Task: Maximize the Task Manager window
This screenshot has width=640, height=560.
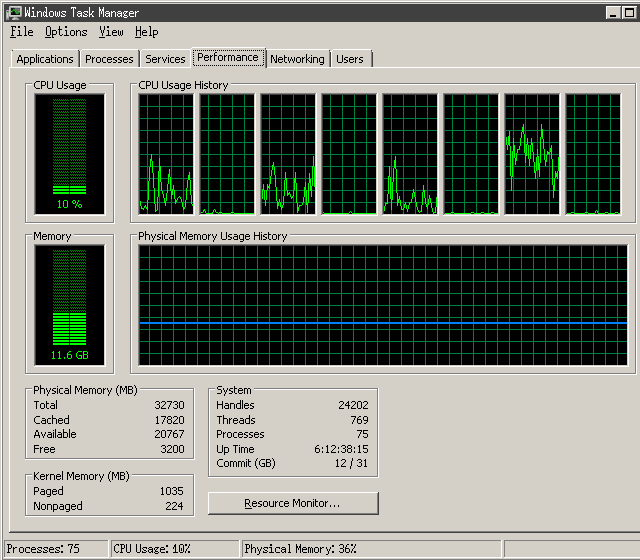Action: coord(629,13)
